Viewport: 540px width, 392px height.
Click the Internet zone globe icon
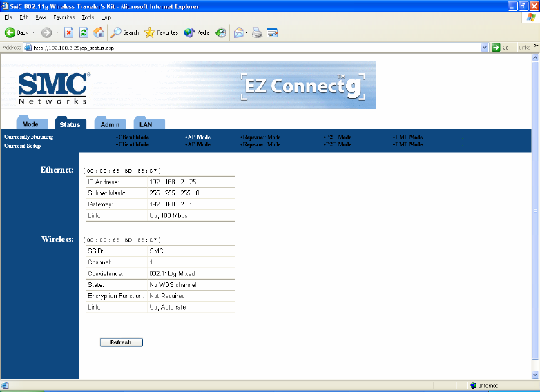[474, 386]
